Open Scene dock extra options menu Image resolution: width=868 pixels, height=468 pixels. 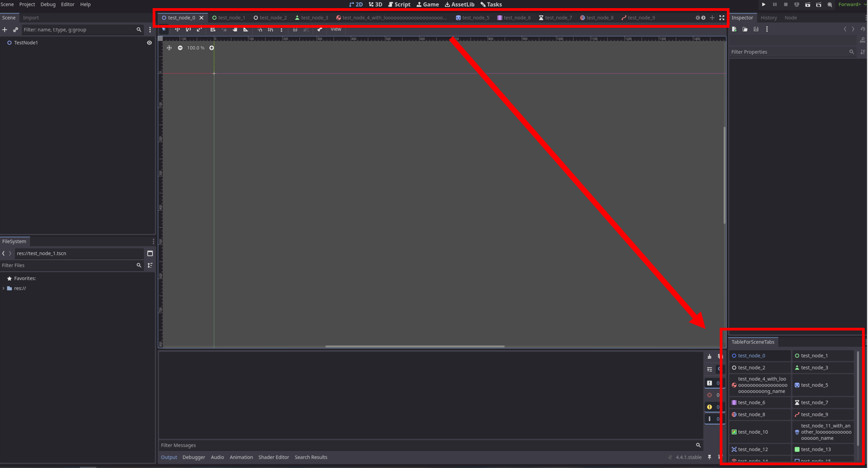[x=150, y=30]
